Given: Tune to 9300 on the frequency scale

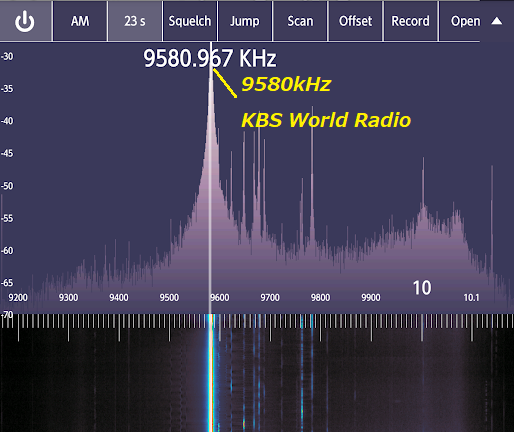Looking at the screenshot, I should tap(69, 297).
